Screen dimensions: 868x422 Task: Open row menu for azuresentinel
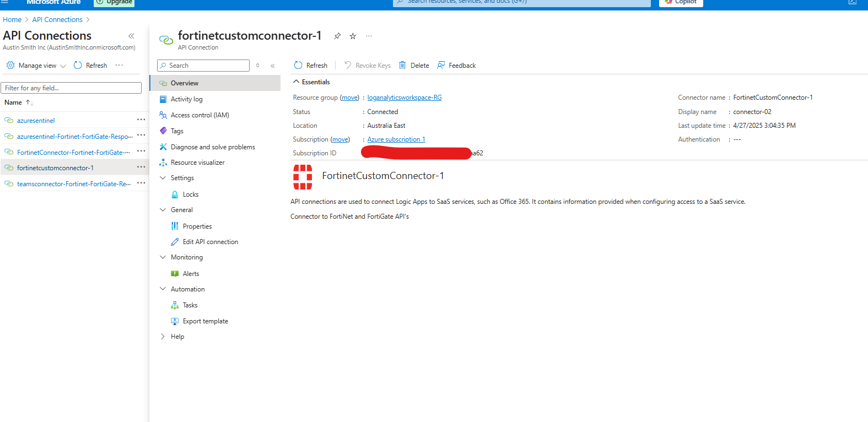[141, 120]
